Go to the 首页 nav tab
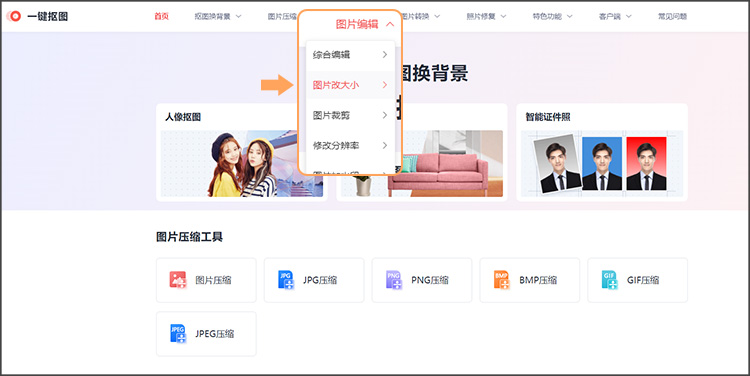The height and width of the screenshot is (376, 750). tap(162, 16)
